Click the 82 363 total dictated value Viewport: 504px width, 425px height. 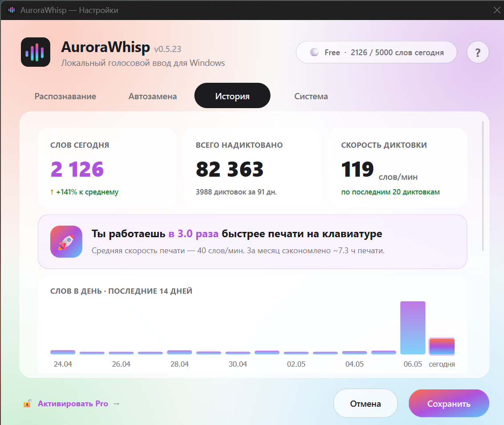click(x=230, y=169)
